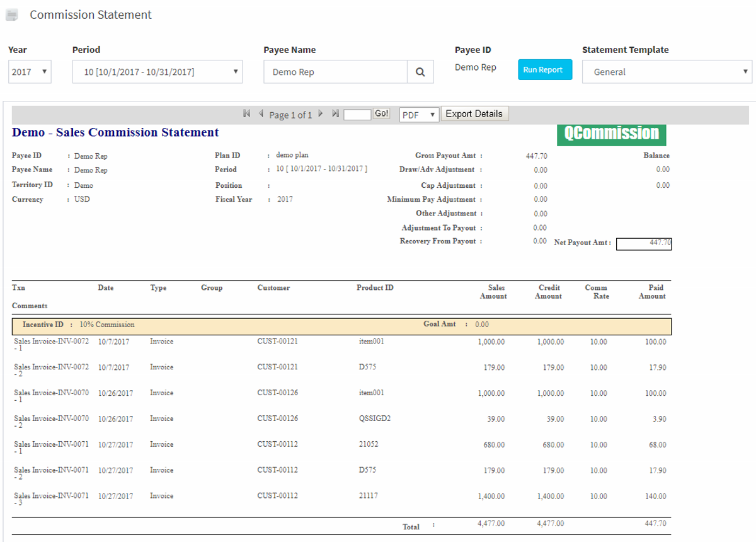This screenshot has width=756, height=542.
Task: Jump to last page of report
Action: (335, 114)
